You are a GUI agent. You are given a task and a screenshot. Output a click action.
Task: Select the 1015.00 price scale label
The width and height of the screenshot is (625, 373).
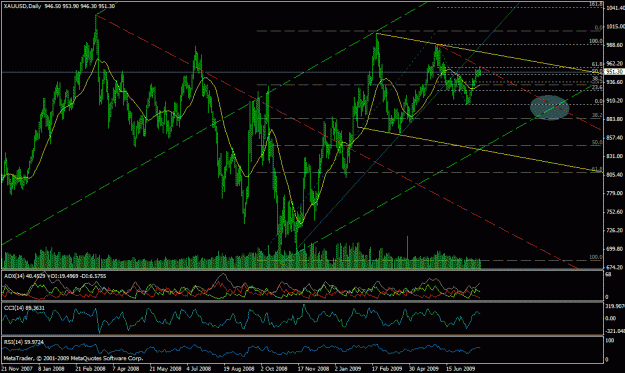(x=615, y=27)
